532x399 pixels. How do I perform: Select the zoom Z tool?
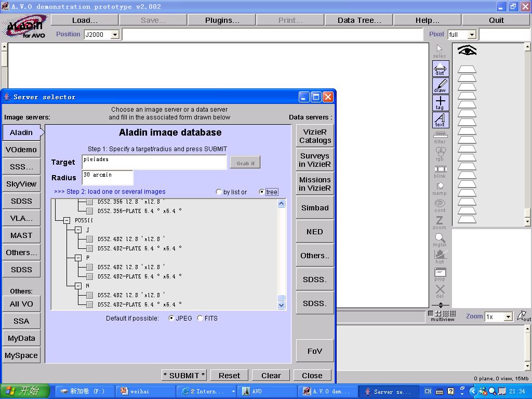coord(440,223)
